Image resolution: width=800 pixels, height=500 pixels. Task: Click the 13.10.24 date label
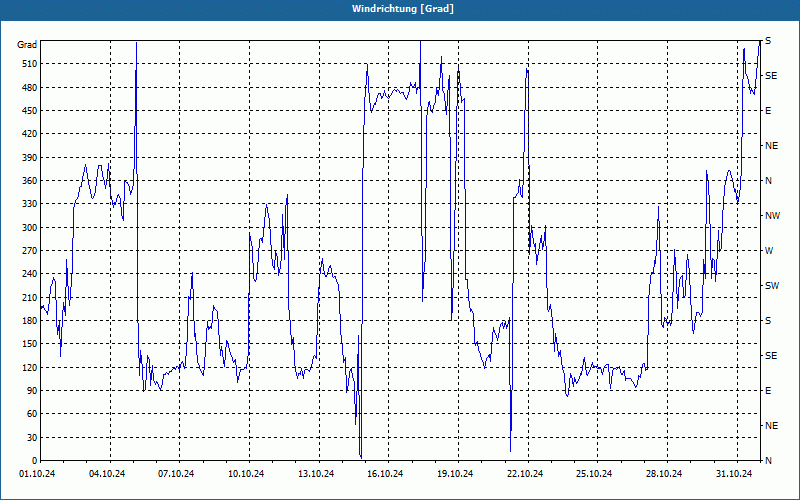tap(316, 474)
